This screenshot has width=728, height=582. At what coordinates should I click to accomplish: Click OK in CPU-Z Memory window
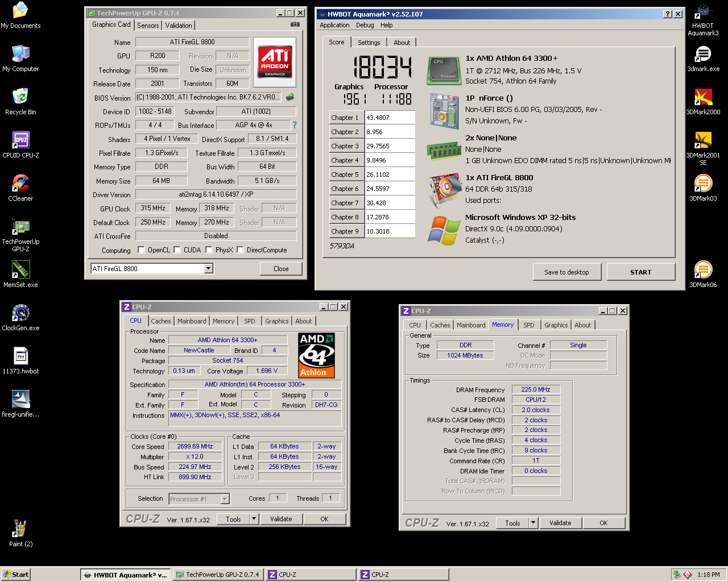603,523
